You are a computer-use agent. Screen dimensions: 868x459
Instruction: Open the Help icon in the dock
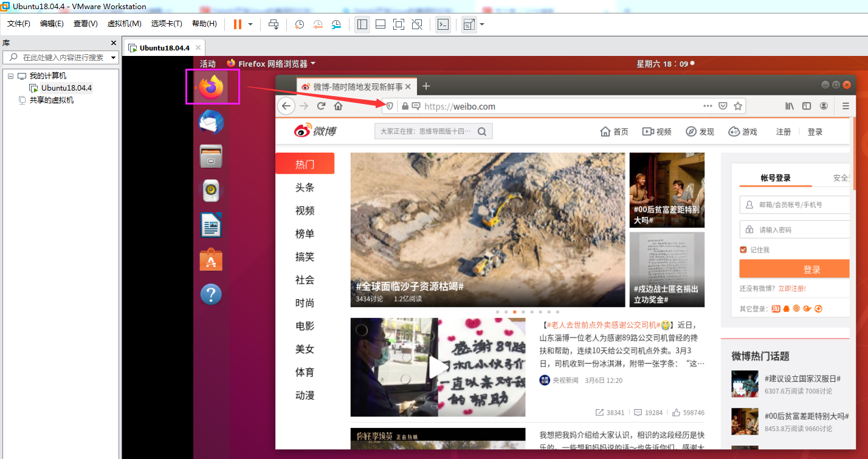tap(211, 294)
